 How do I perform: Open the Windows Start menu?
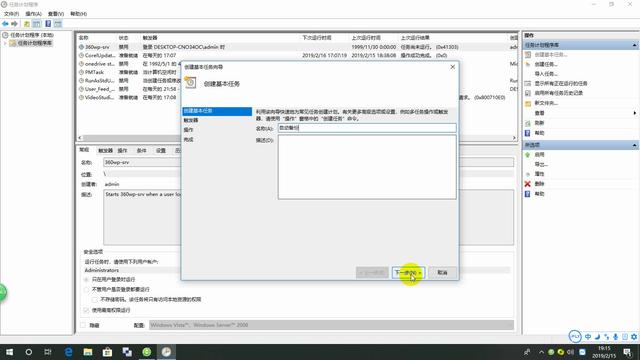coord(9,352)
